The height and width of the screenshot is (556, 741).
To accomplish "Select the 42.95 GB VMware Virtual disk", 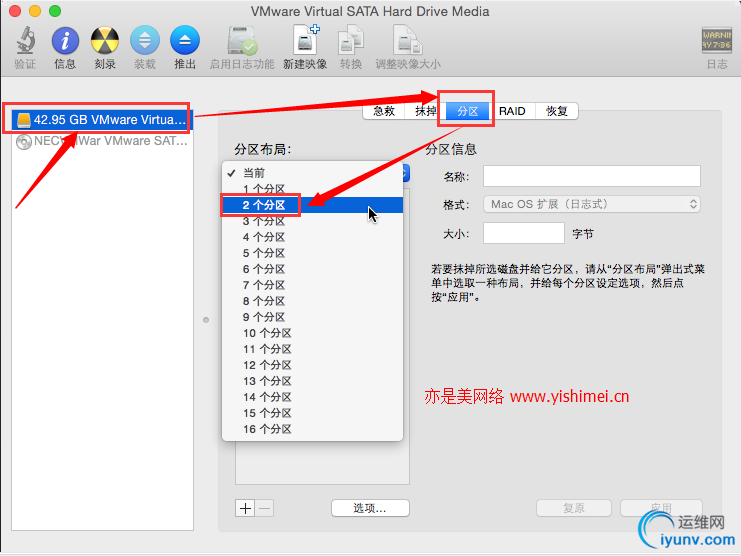I will (x=102, y=120).
